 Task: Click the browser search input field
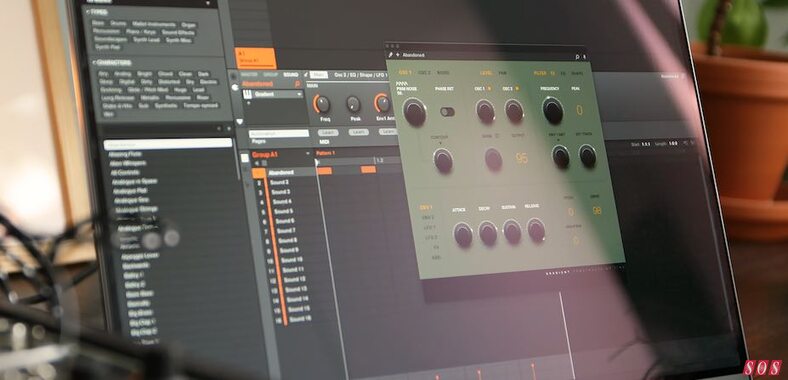point(168,143)
